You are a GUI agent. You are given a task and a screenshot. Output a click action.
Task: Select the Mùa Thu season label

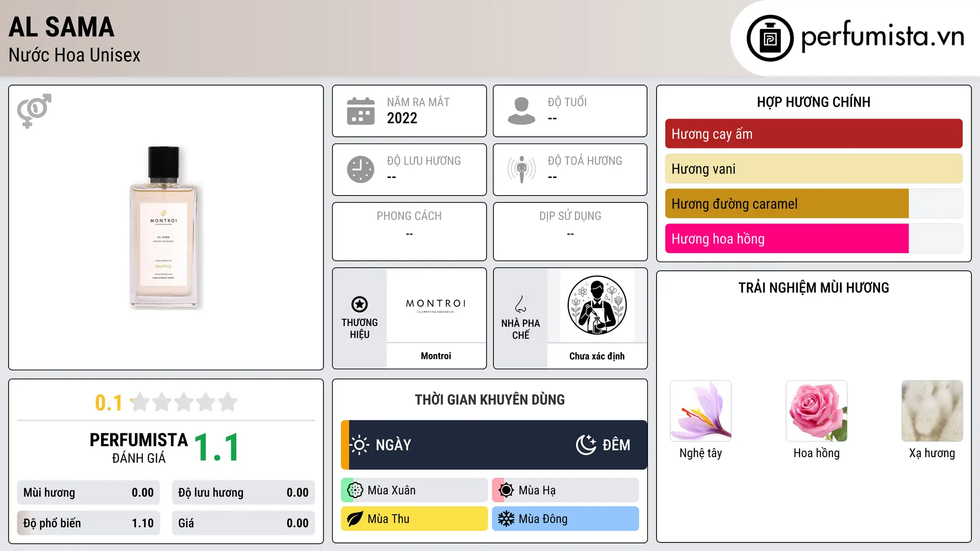tap(389, 519)
